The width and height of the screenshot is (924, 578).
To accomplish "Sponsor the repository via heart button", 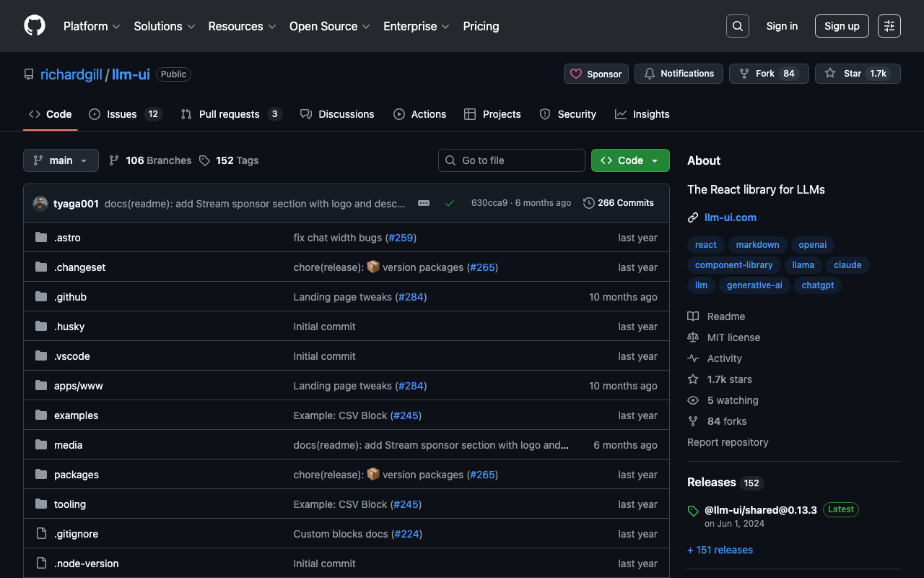I will (x=596, y=74).
